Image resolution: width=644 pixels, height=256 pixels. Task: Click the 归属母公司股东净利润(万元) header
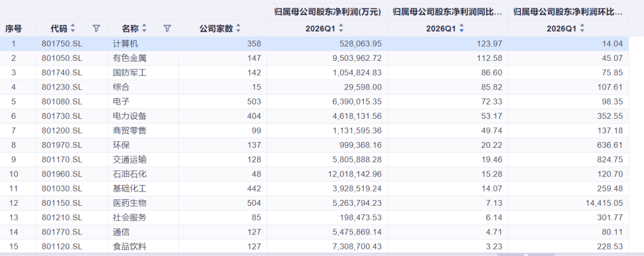click(x=328, y=12)
